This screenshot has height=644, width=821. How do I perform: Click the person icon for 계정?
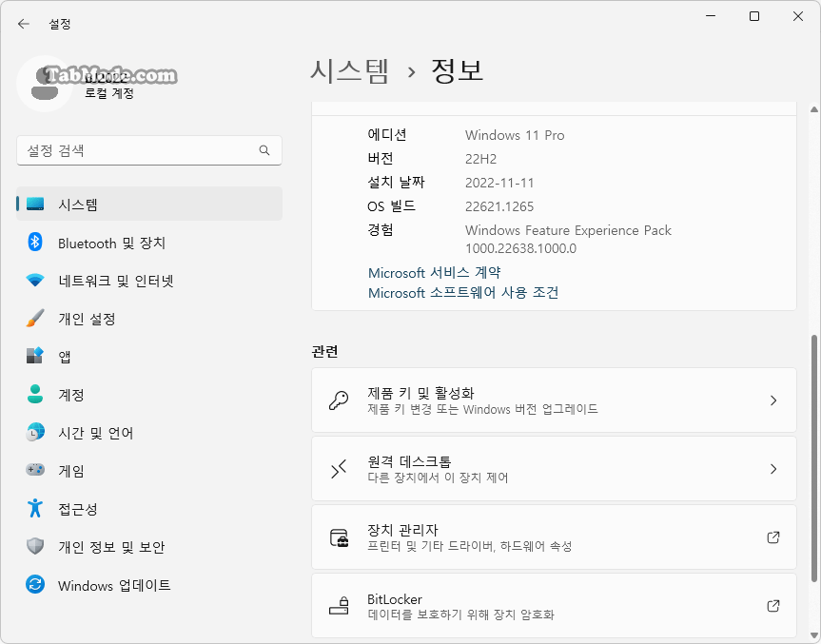click(x=35, y=394)
